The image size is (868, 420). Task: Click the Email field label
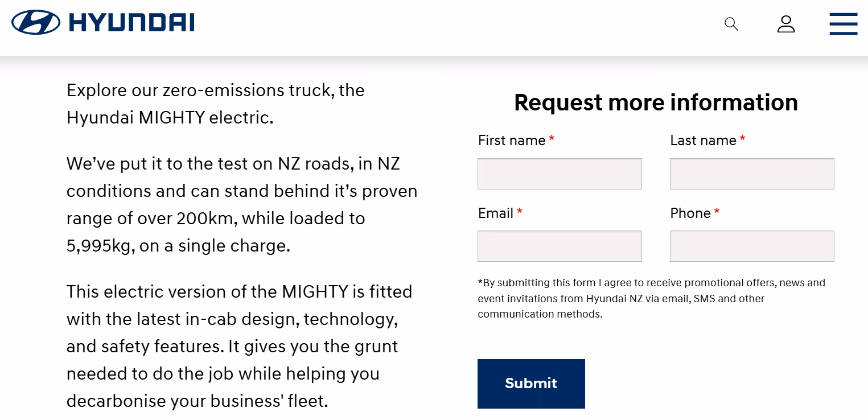(x=496, y=213)
